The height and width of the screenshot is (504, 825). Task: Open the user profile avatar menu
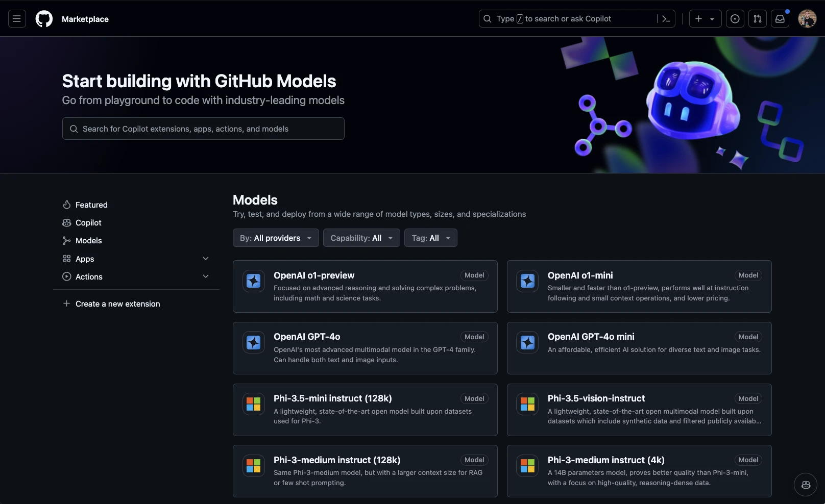pyautogui.click(x=807, y=19)
